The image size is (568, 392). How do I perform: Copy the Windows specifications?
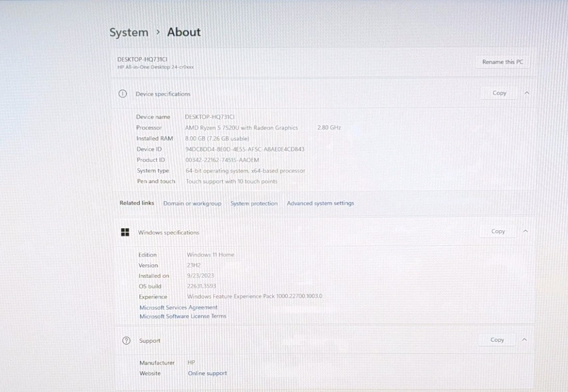coord(498,231)
